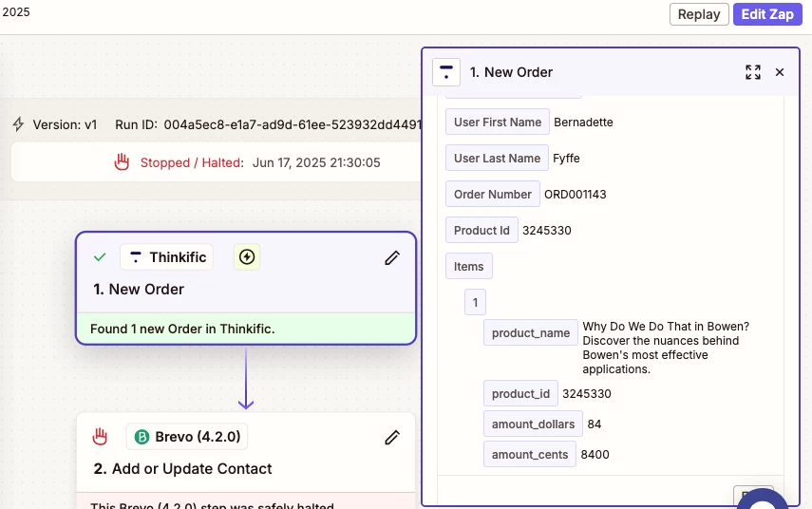Click the Brevo green B logo

pyautogui.click(x=142, y=437)
